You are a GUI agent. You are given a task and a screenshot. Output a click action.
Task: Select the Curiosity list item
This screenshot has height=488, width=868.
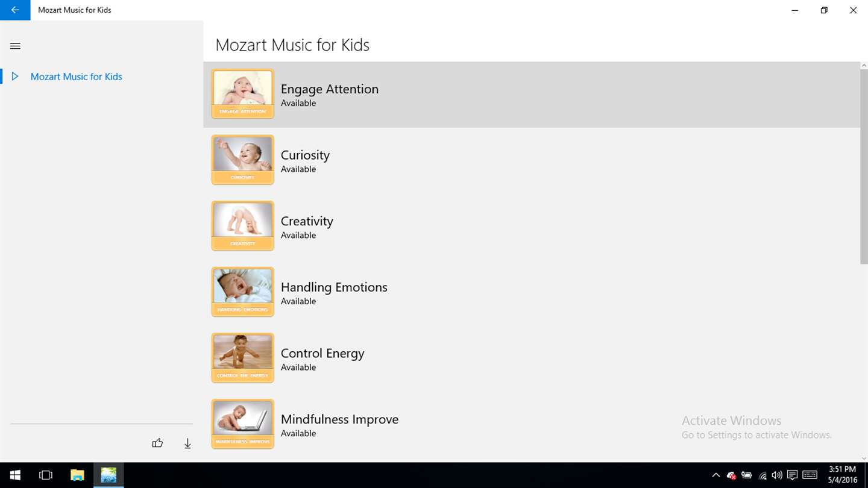tap(532, 160)
